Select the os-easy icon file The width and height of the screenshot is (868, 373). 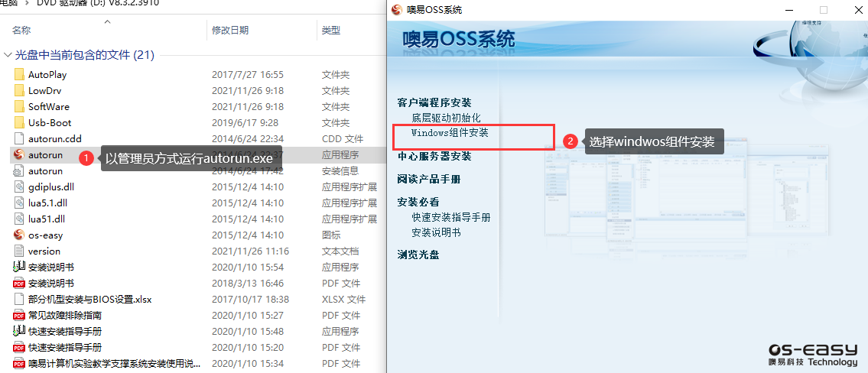(20, 235)
